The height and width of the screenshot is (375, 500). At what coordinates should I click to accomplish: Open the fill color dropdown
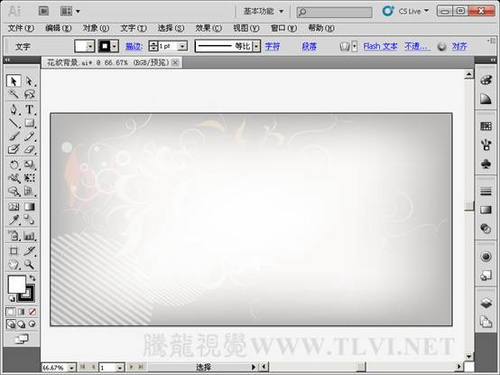click(x=90, y=46)
